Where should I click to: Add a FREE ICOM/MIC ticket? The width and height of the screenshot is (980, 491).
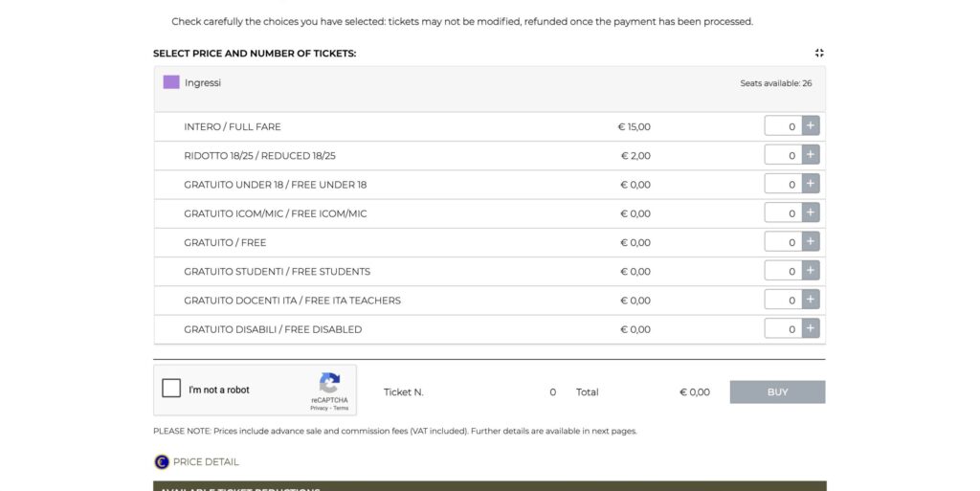click(811, 213)
